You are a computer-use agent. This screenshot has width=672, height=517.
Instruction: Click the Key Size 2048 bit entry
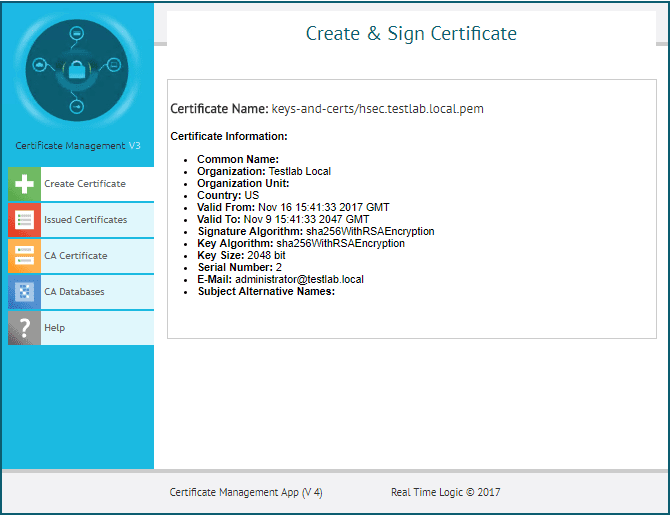coord(241,255)
